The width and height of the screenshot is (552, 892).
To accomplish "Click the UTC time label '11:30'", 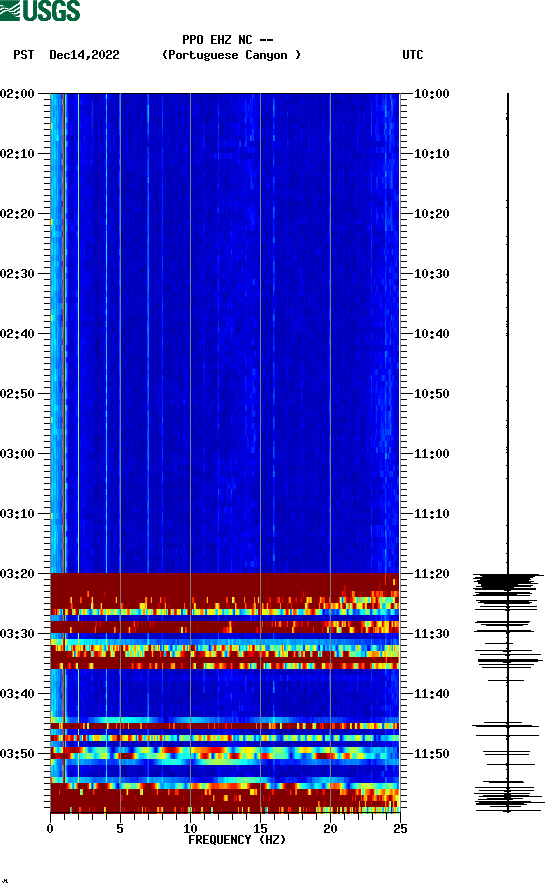I will tap(432, 634).
